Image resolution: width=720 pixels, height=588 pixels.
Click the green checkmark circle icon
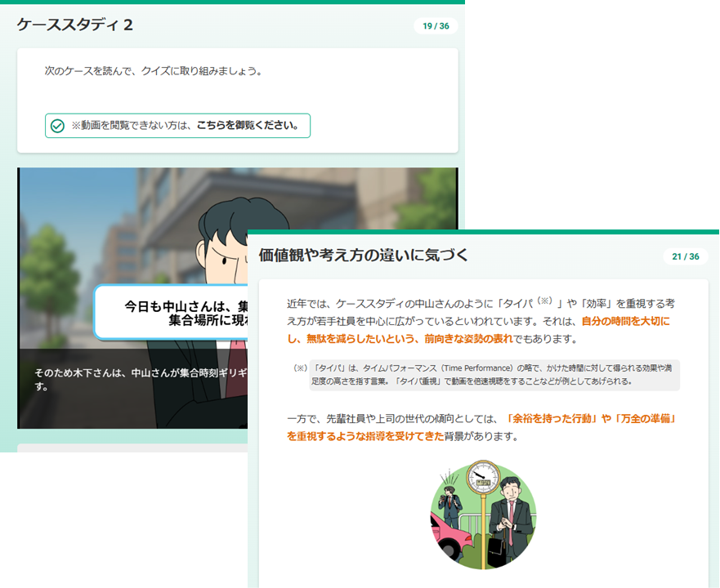point(57,126)
